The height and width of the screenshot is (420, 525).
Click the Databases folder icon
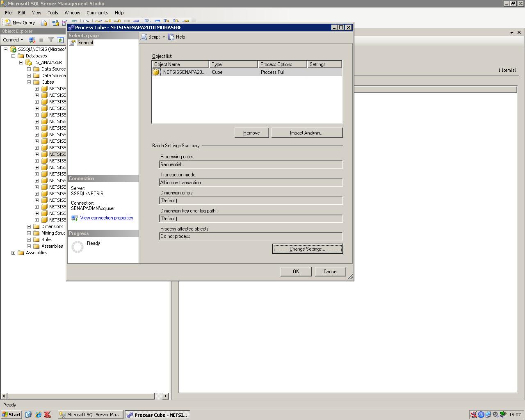pyautogui.click(x=21, y=56)
